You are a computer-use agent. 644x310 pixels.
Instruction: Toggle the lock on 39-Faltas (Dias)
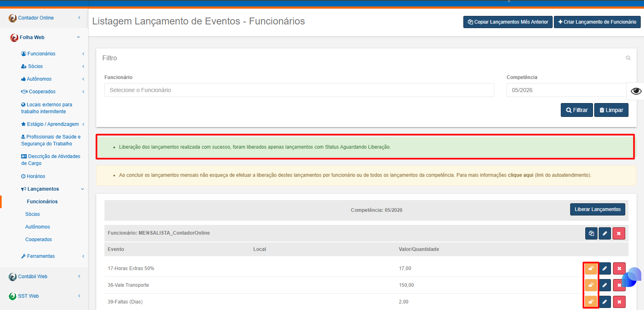[x=591, y=302]
